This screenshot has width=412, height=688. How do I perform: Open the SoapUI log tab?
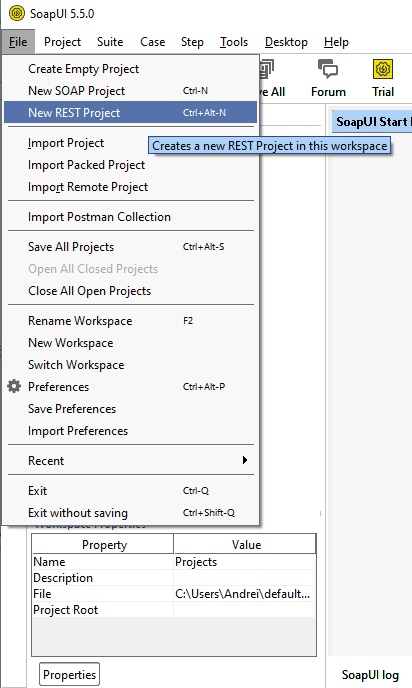370,674
